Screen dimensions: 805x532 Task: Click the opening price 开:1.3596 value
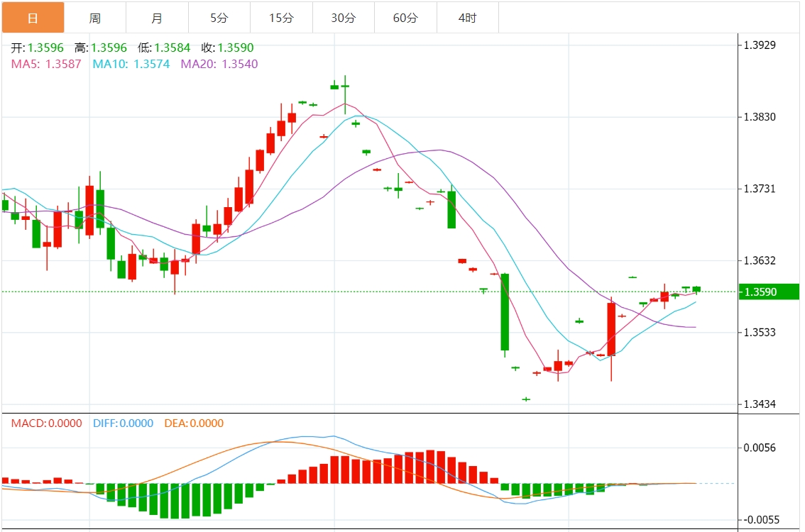(38, 48)
